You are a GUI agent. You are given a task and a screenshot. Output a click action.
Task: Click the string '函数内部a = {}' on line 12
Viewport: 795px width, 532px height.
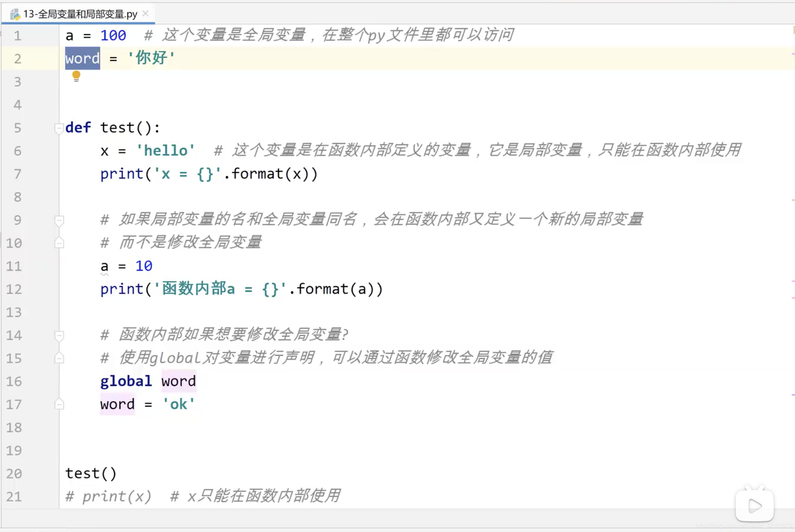(220, 289)
